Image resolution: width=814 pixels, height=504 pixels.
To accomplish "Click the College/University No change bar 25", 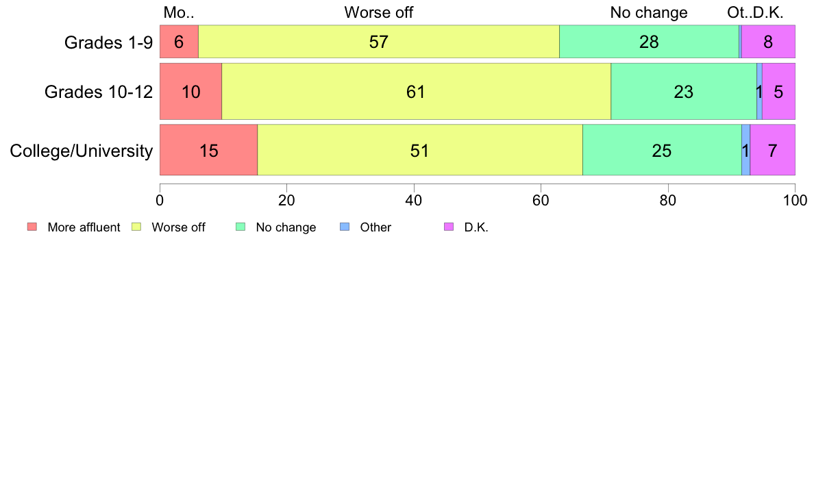I will [662, 150].
